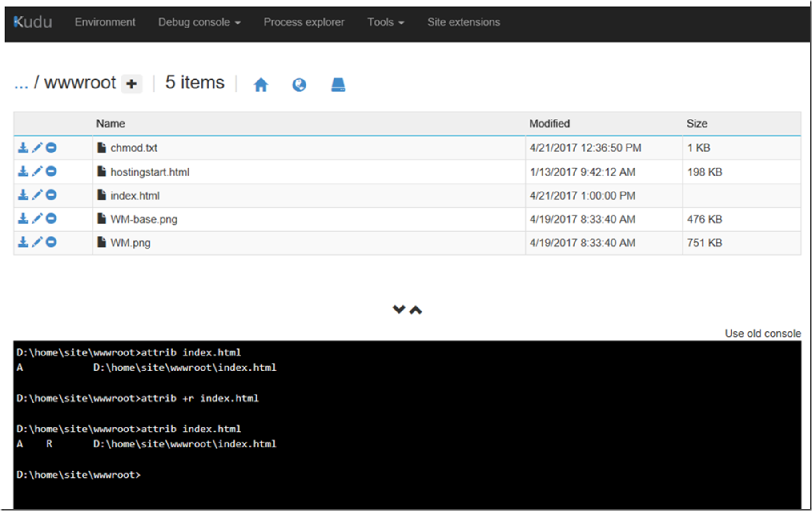Edit index.html using pencil icon

pyautogui.click(x=37, y=195)
